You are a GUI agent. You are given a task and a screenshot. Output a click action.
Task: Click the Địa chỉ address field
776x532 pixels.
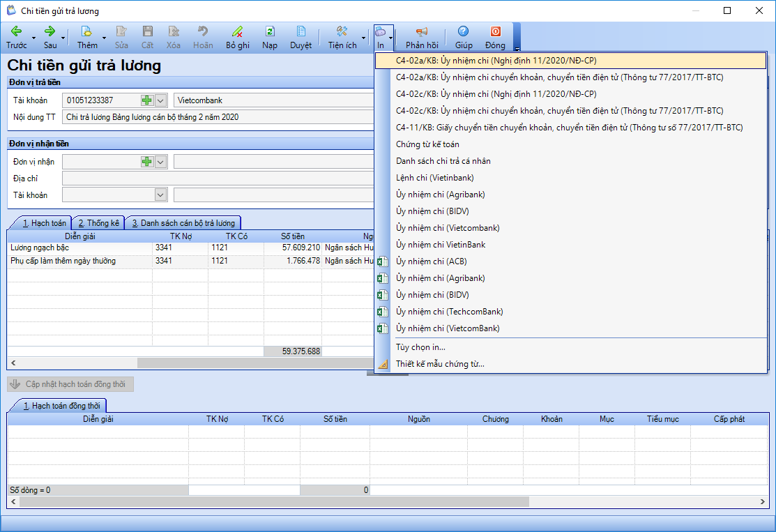tap(218, 178)
